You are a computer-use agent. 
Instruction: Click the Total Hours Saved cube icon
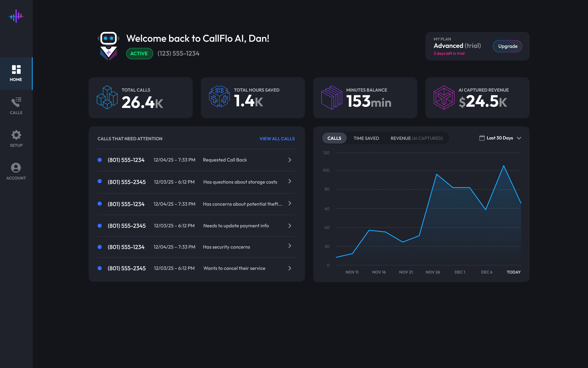coord(219,96)
